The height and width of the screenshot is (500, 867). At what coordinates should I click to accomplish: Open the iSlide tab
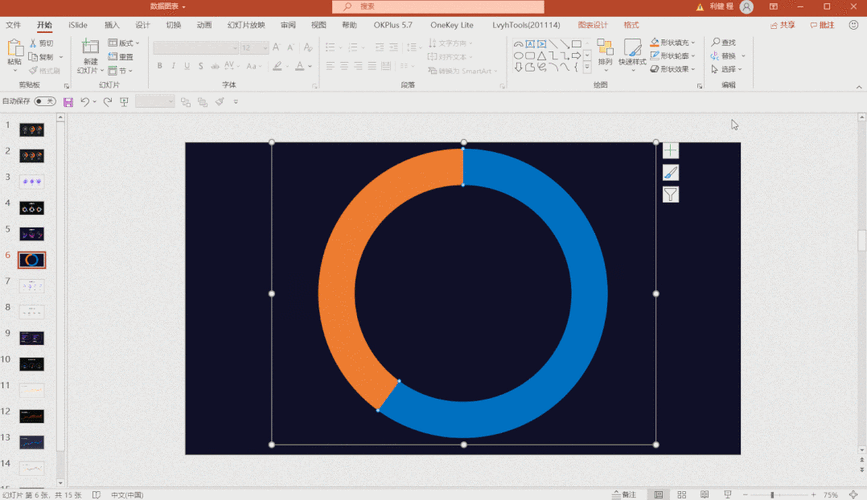tap(78, 25)
